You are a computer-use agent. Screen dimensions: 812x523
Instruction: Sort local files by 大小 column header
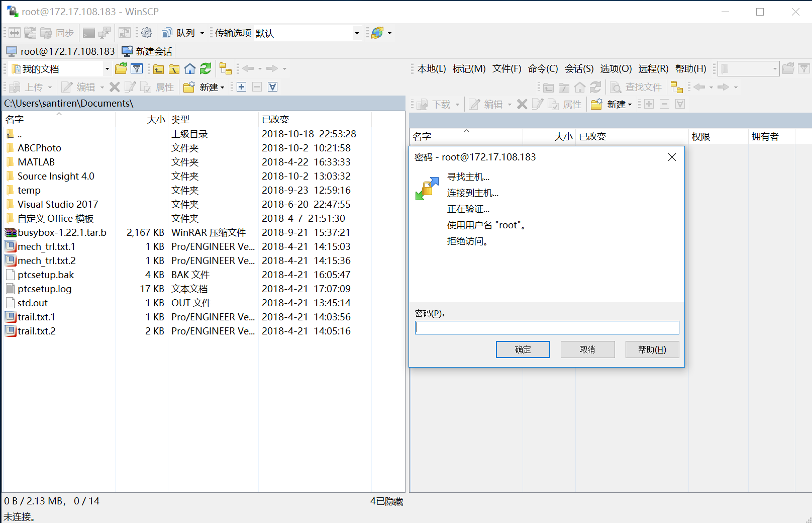tap(142, 119)
